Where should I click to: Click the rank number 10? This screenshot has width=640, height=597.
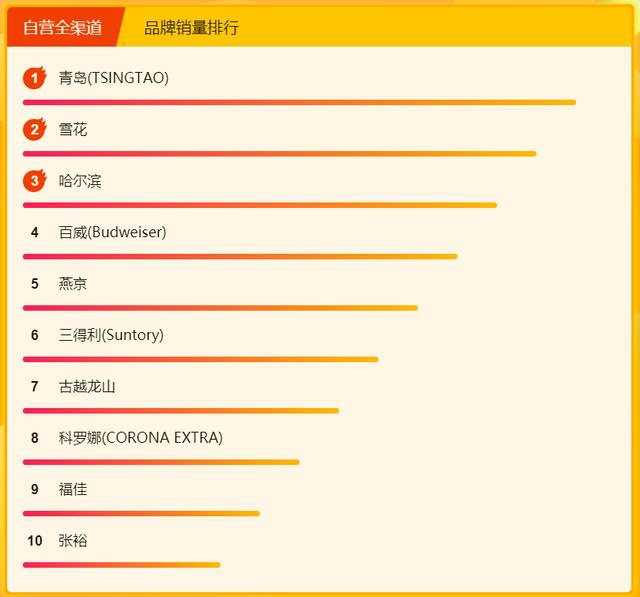(x=35, y=540)
